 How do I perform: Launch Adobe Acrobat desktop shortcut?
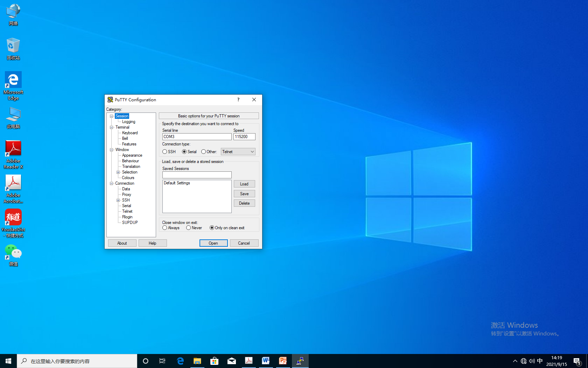point(13,189)
